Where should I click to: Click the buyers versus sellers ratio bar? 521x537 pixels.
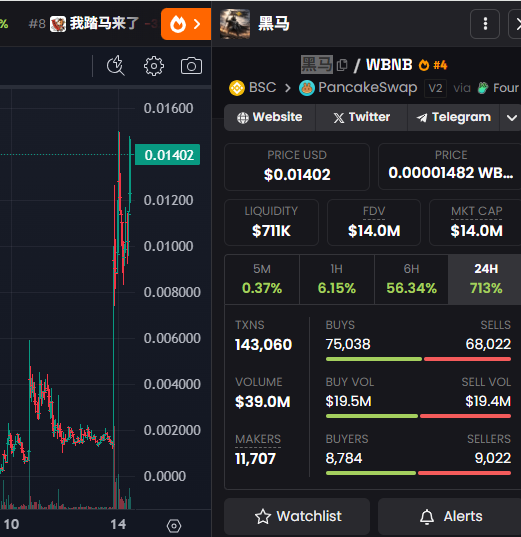(418, 473)
